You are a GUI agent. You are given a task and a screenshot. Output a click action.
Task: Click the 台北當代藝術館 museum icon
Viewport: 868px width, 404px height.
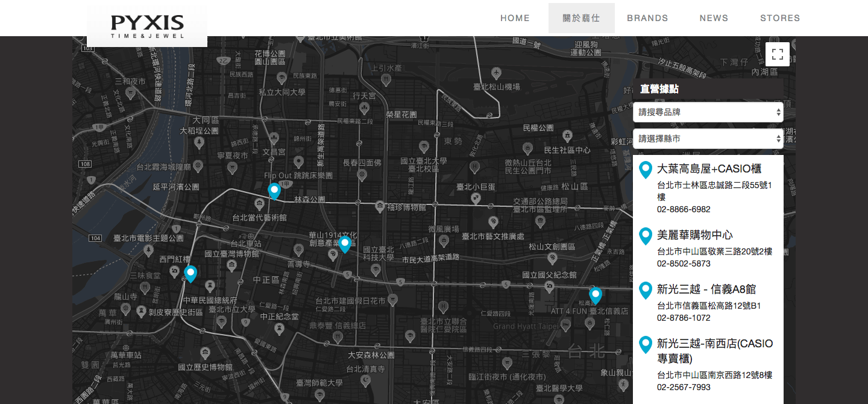tap(260, 203)
